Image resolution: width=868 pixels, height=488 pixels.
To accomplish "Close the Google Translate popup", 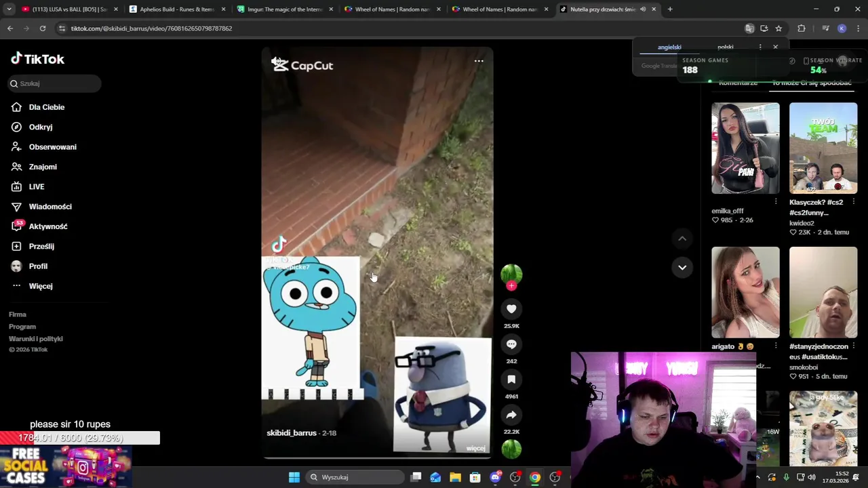I will pos(775,47).
